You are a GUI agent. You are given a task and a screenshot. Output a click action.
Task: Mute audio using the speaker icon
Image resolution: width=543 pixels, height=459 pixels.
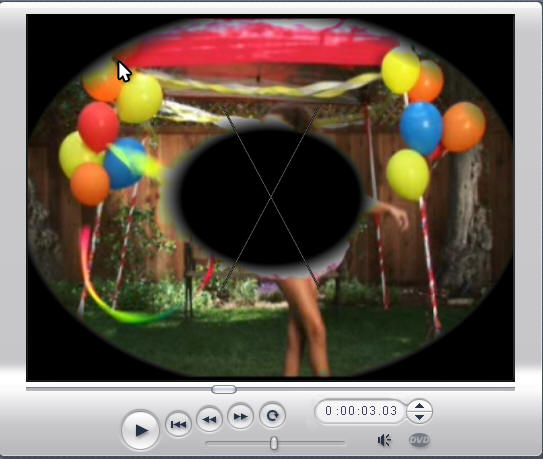[384, 440]
